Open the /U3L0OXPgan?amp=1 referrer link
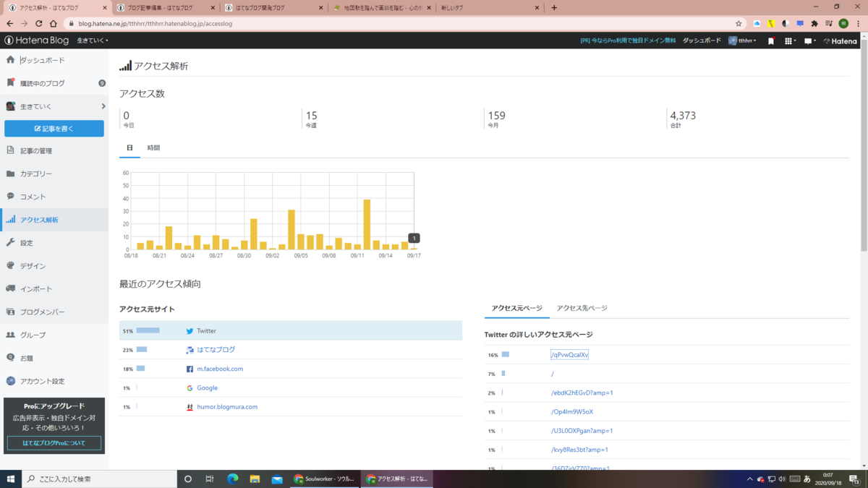The width and height of the screenshot is (868, 488). [582, 430]
